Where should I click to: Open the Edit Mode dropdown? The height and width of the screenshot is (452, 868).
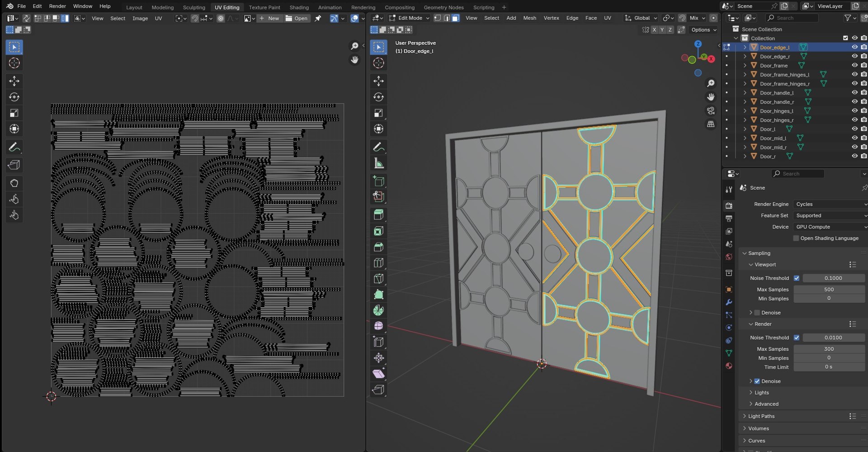(409, 18)
